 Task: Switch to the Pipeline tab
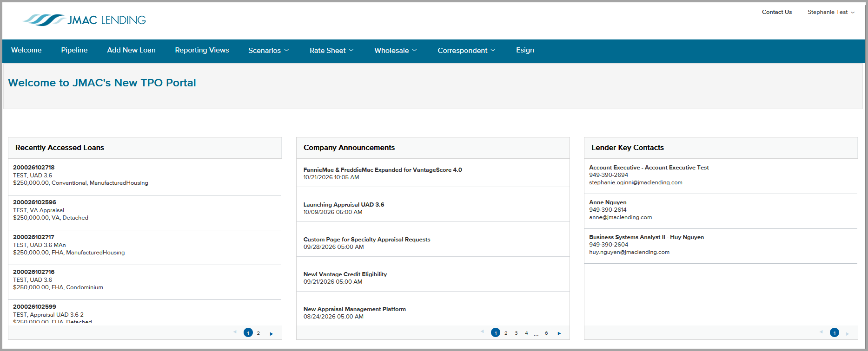74,50
